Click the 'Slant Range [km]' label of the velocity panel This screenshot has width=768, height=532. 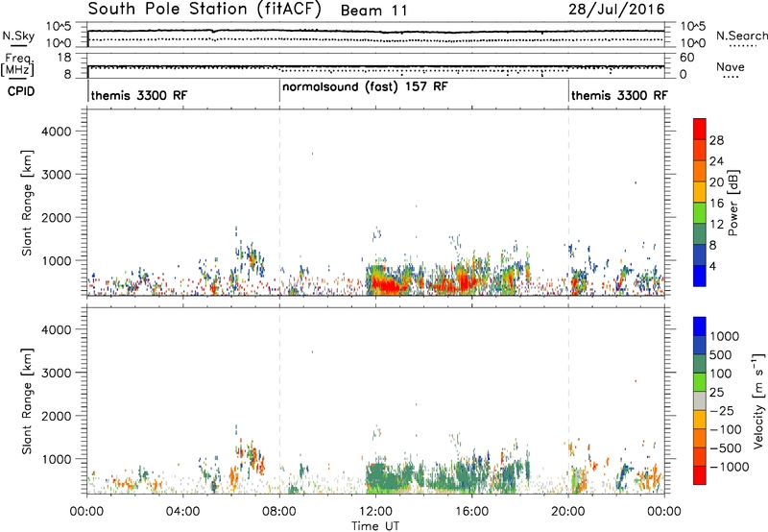[27, 401]
